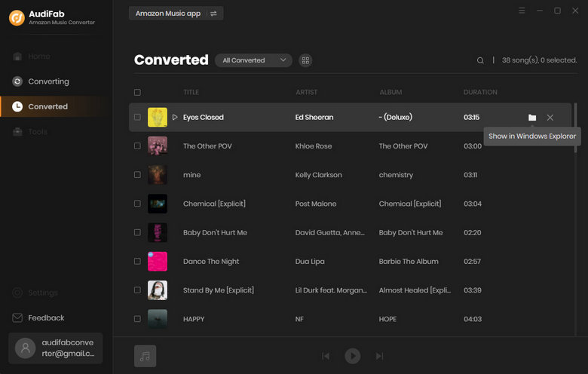Click album chemistry
Viewport: 588px width, 374px height.
pos(396,175)
